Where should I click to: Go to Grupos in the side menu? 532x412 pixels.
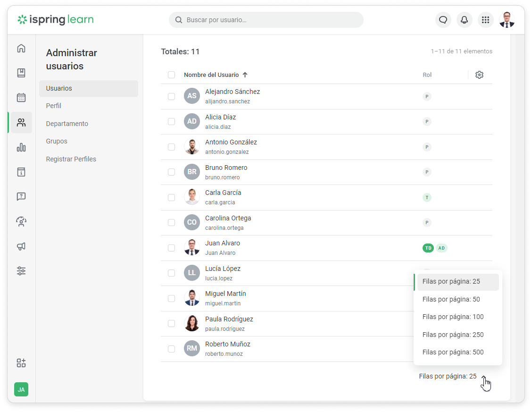click(x=57, y=141)
